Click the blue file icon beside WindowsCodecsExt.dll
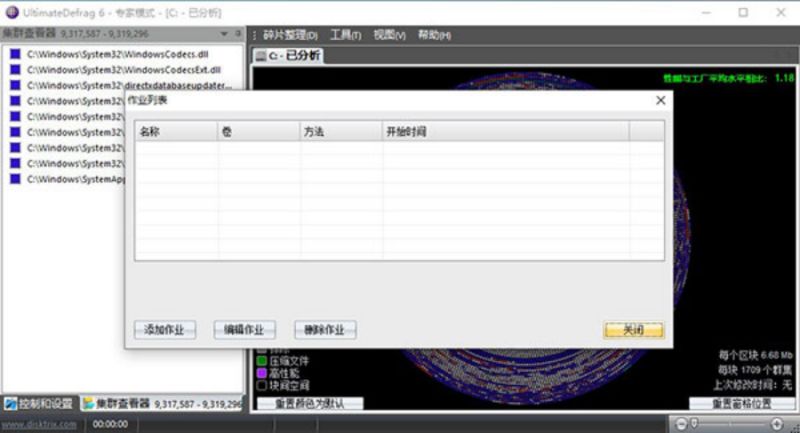Screen dimensions: 800x433 pyautogui.click(x=15, y=69)
